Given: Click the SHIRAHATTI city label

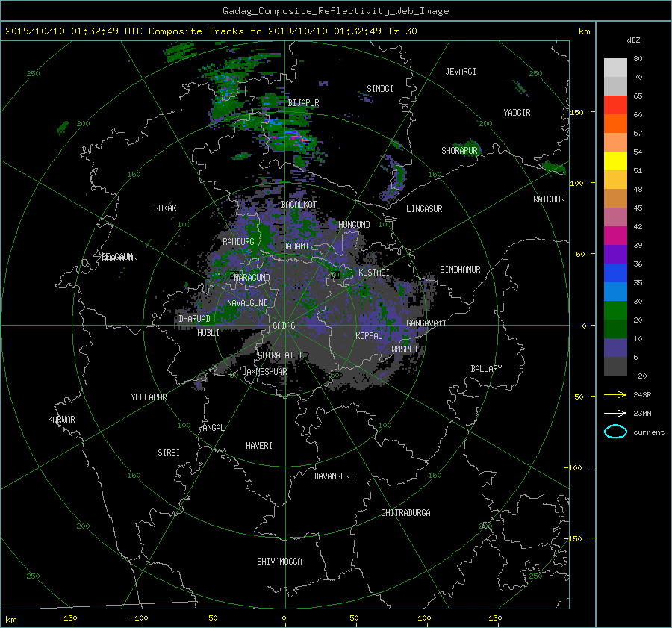Looking at the screenshot, I should pos(280,355).
